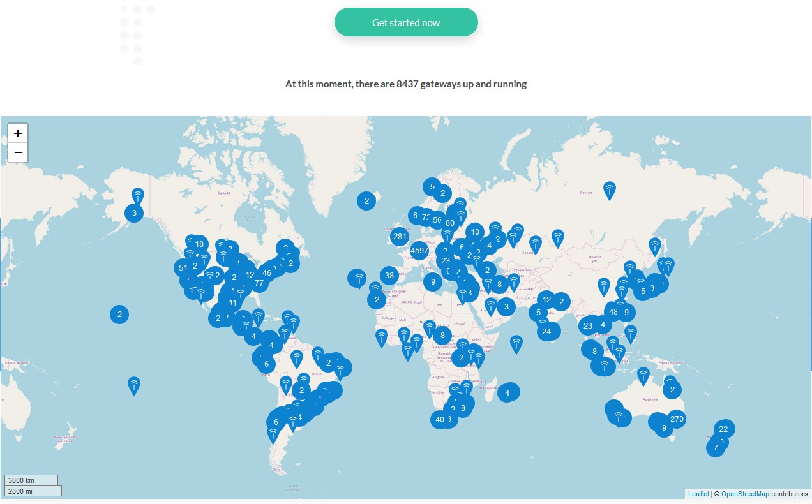Image resolution: width=812 pixels, height=504 pixels.
Task: Select the 22 cluster over New Zealand
Action: [x=723, y=429]
